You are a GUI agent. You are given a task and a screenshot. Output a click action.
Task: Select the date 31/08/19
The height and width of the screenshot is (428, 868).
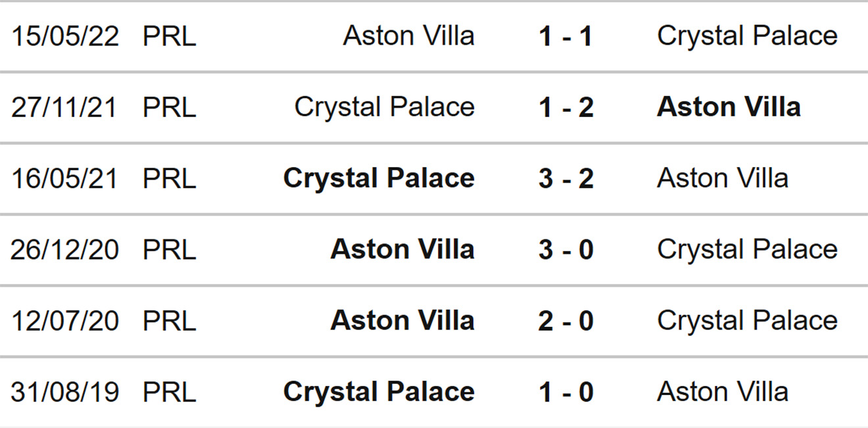point(65,392)
